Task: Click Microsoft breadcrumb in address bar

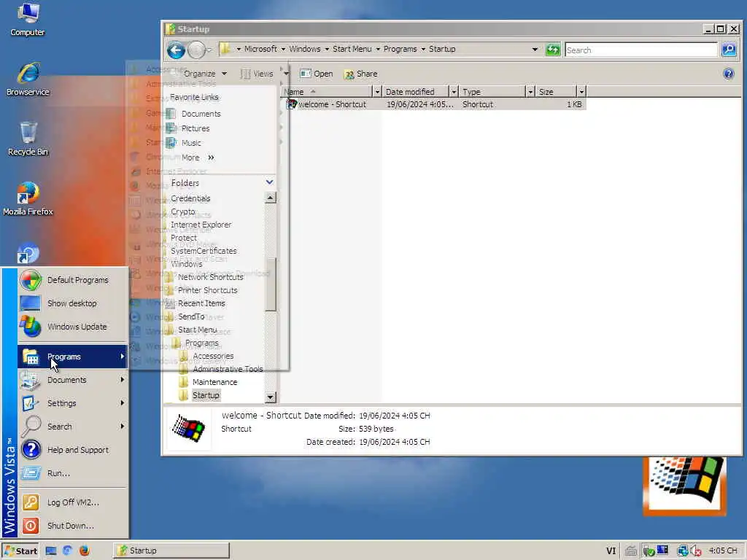Action: [260, 49]
